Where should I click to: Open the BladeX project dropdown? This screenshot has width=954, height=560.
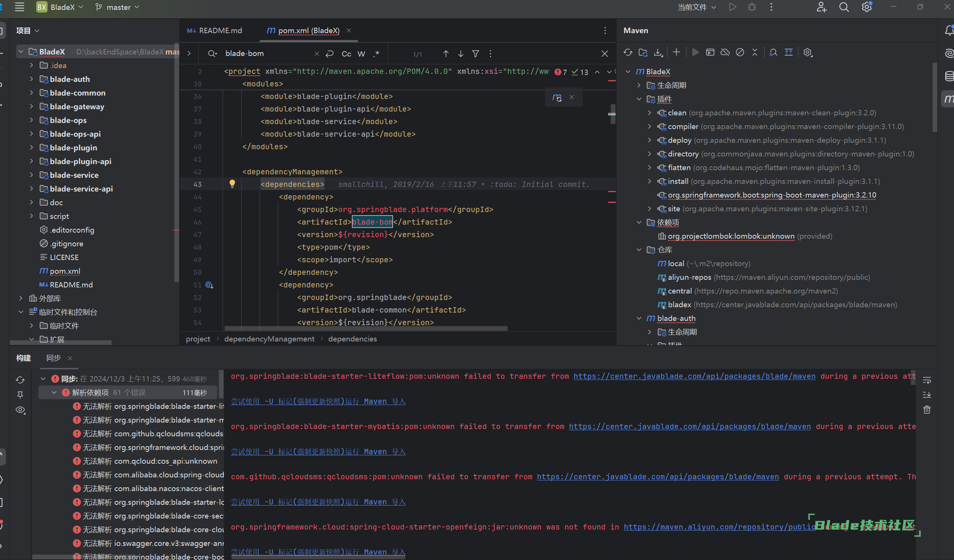pos(60,7)
